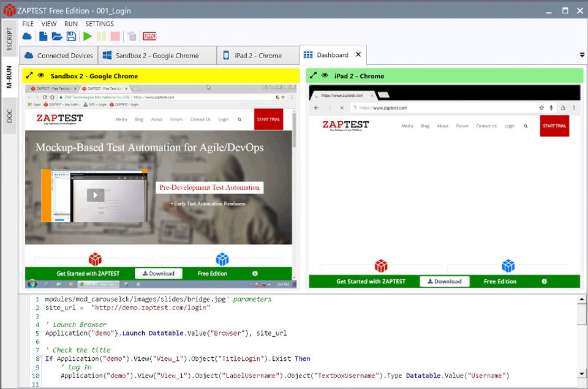588x389 pixels.
Task: Click the site_url code on line 2
Action: [x=127, y=308]
